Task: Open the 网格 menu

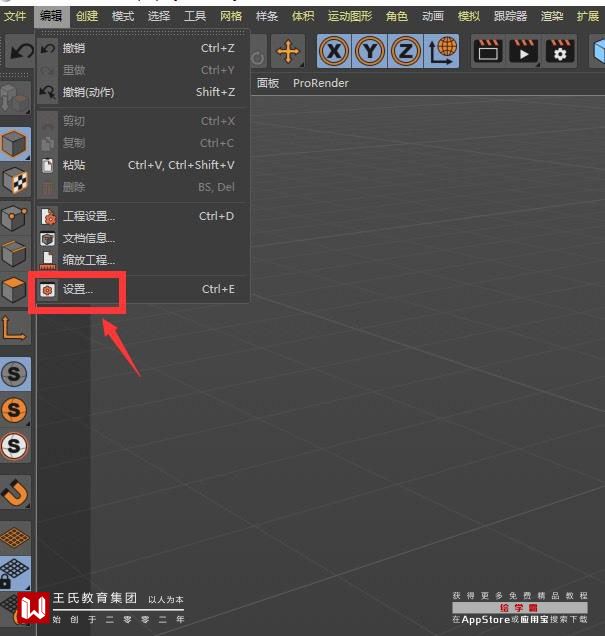Action: pos(231,16)
